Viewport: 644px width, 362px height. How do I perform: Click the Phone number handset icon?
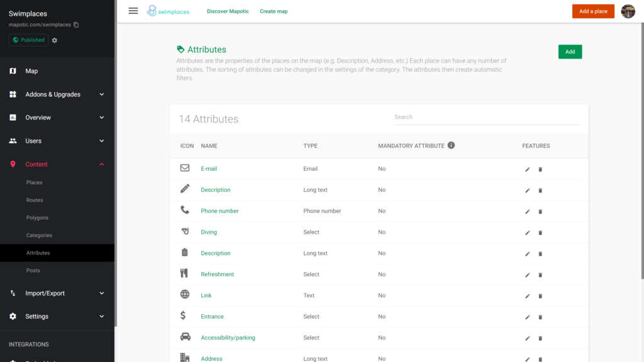(x=185, y=210)
